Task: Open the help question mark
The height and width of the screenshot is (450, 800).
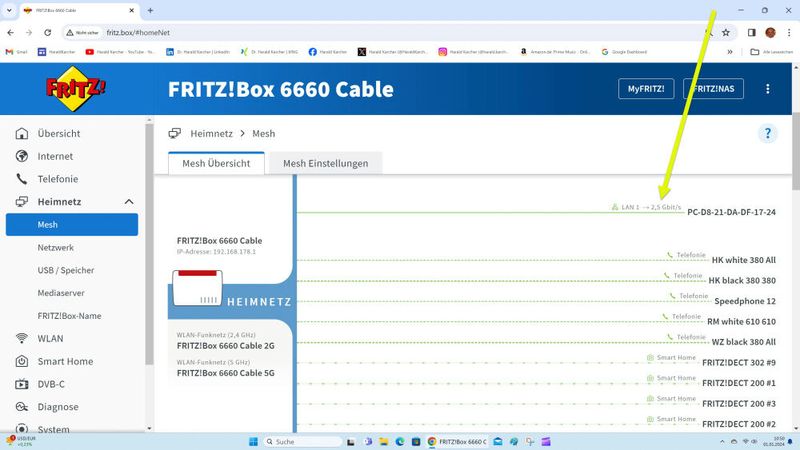Action: [767, 134]
